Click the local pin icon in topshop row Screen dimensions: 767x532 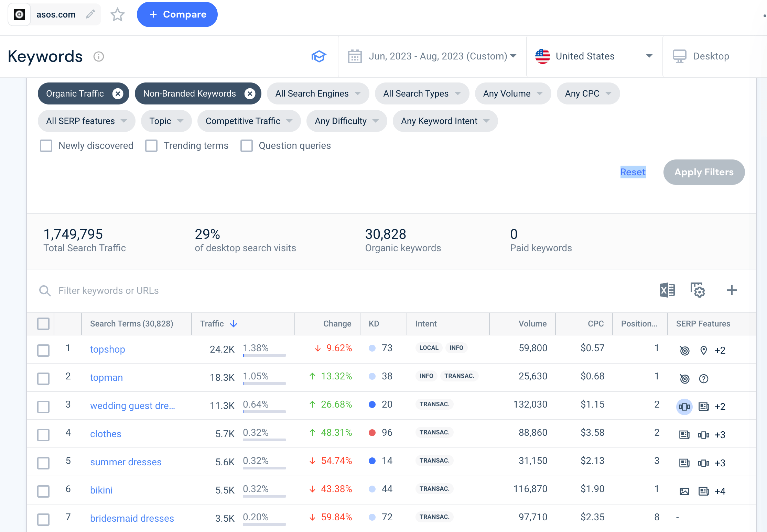[704, 351]
